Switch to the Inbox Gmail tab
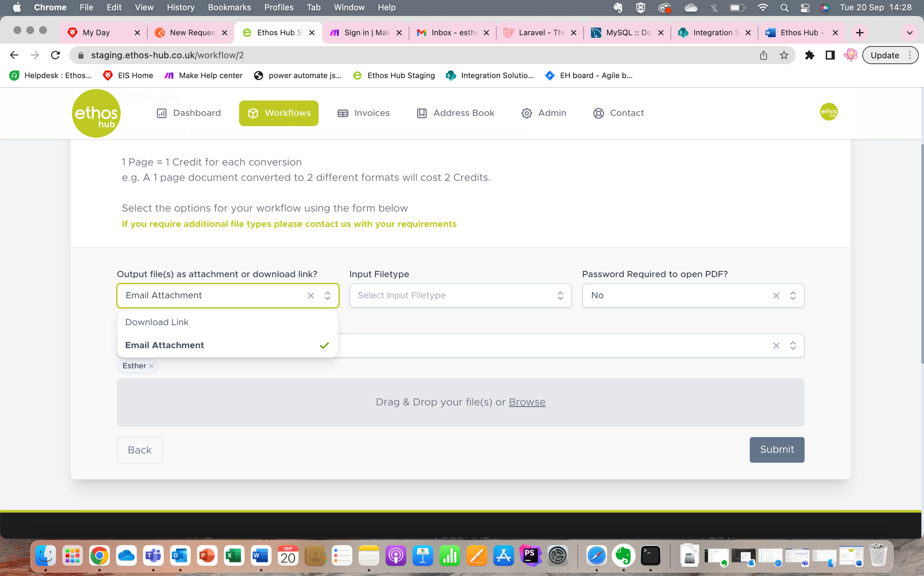Image resolution: width=924 pixels, height=576 pixels. tap(451, 32)
